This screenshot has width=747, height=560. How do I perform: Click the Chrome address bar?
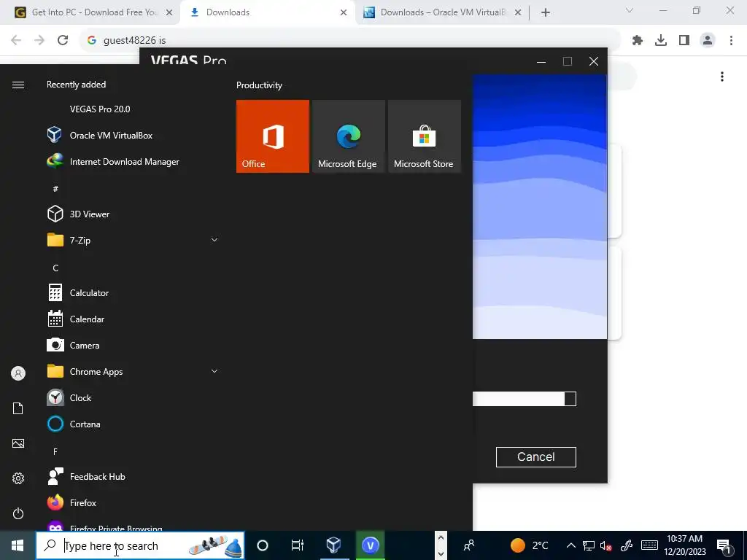point(350,41)
